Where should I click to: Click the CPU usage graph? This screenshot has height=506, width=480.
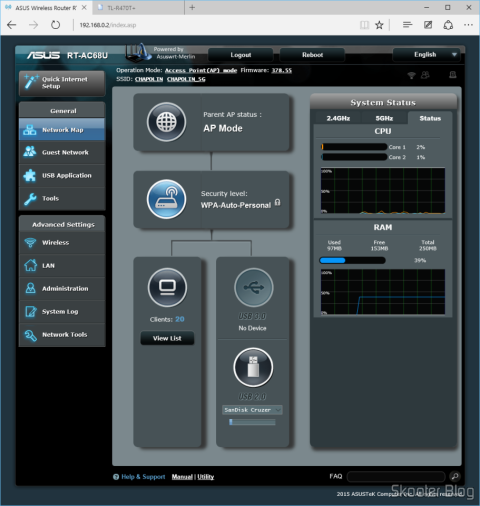pos(383,191)
